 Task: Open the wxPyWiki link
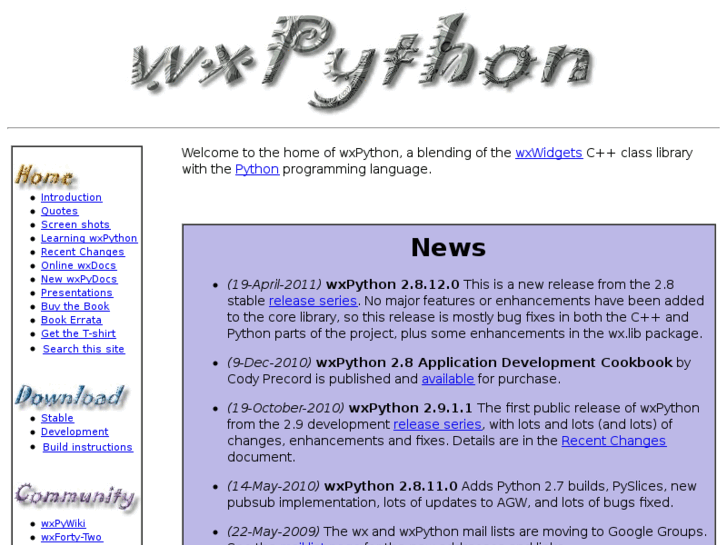[x=63, y=523]
